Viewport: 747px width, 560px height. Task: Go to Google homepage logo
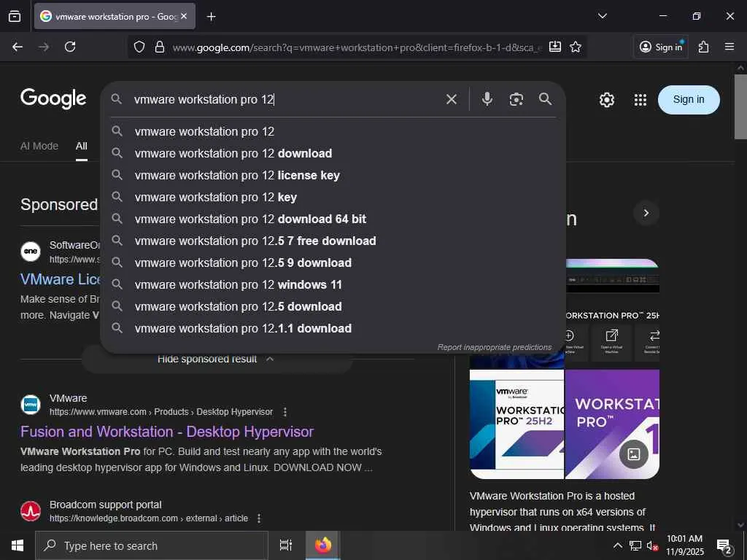tap(53, 98)
